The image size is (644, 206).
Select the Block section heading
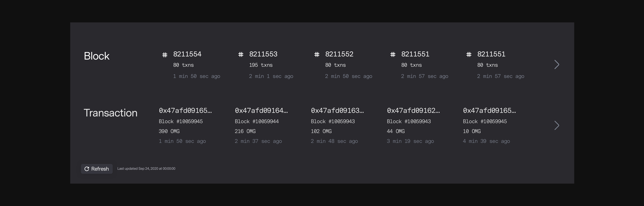click(x=96, y=56)
